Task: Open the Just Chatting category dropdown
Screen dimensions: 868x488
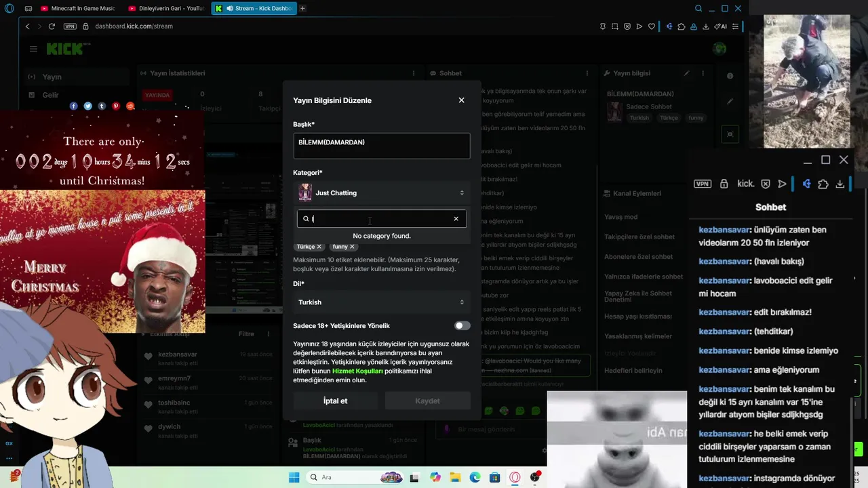Action: (381, 192)
